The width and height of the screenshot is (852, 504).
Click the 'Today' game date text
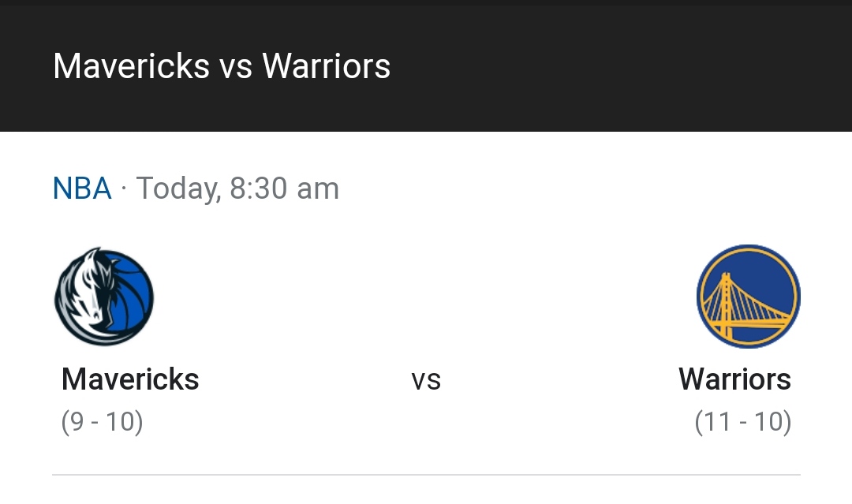pos(178,189)
